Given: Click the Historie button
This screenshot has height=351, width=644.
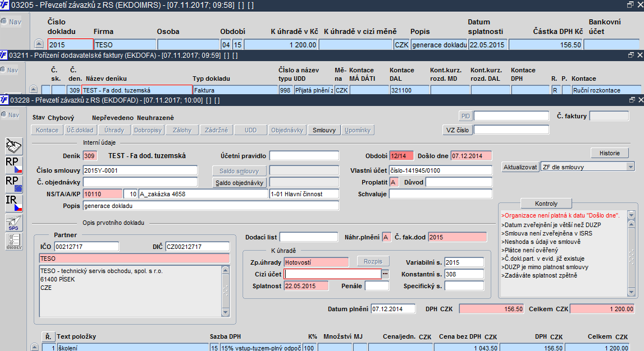Looking at the screenshot, I should pyautogui.click(x=610, y=153).
